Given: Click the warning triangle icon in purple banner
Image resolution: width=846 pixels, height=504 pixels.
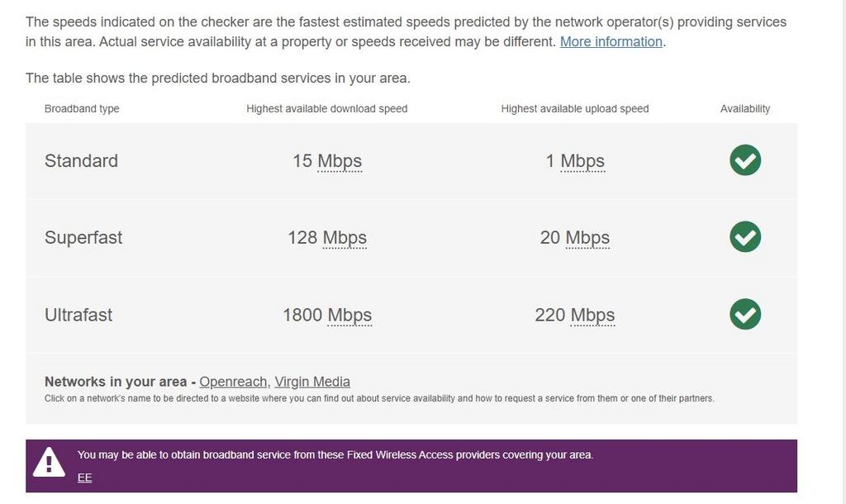Looking at the screenshot, I should click(49, 463).
